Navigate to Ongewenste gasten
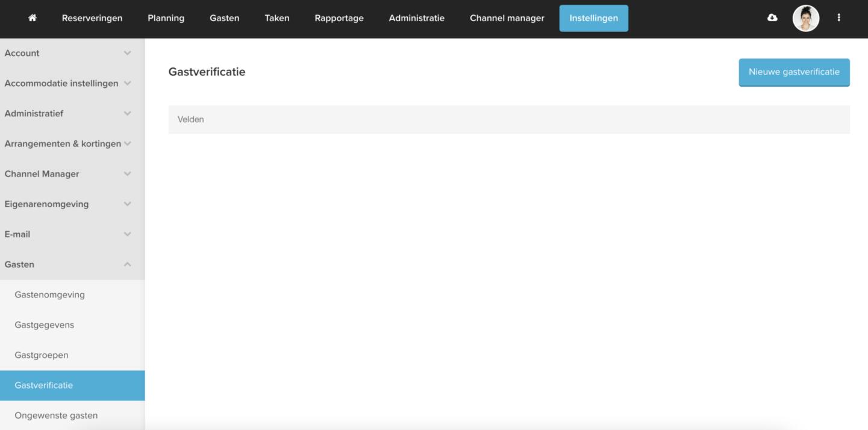 [x=56, y=415]
